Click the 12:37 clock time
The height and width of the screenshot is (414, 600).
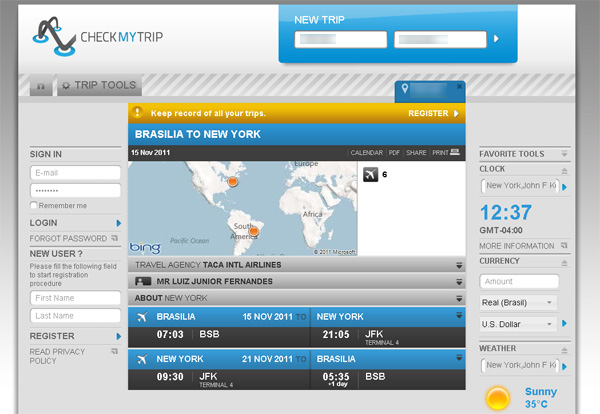point(505,212)
